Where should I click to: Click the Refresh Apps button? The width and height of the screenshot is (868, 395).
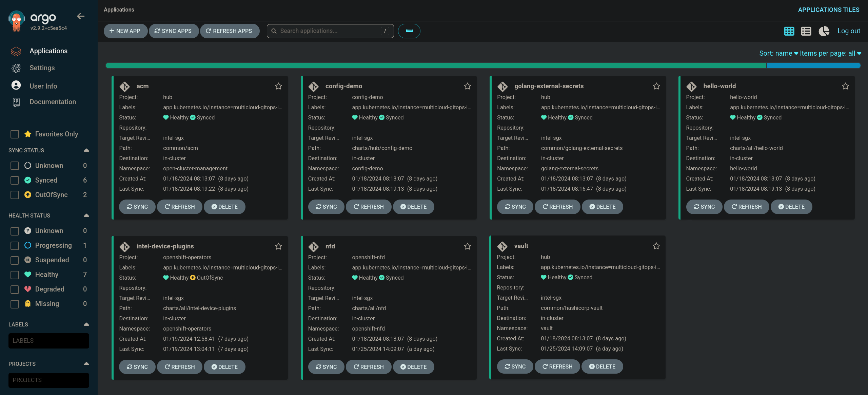[x=230, y=31]
